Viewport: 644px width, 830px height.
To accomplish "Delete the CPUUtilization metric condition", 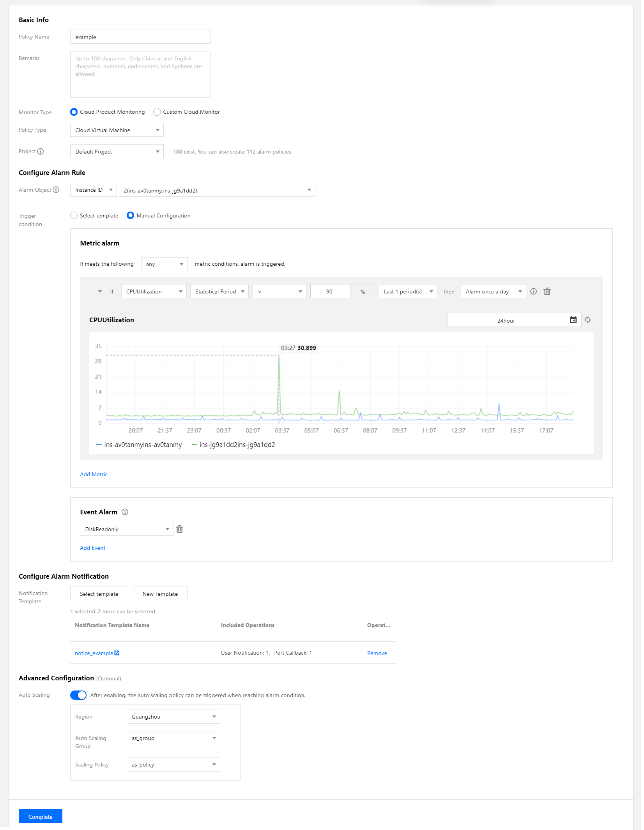I will (x=547, y=291).
